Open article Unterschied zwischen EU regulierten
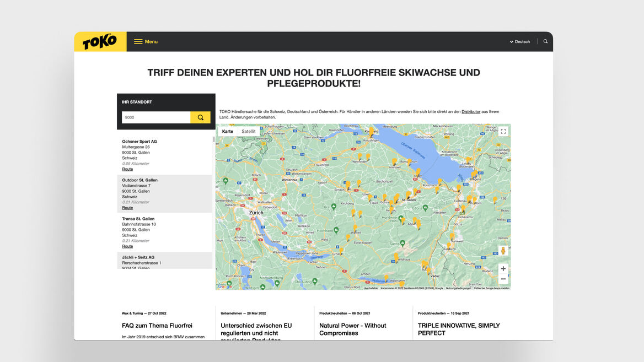The image size is (644, 362). click(256, 332)
